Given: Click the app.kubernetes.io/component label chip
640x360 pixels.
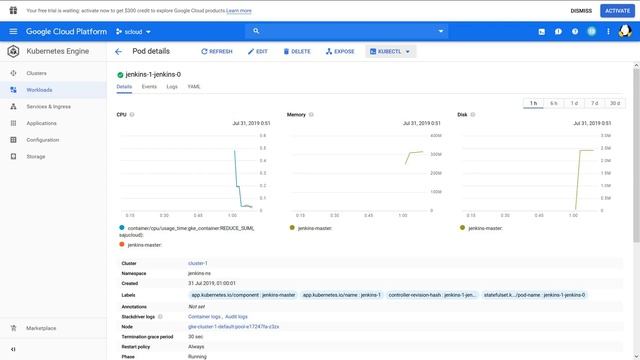Looking at the screenshot, I should click(x=243, y=295).
